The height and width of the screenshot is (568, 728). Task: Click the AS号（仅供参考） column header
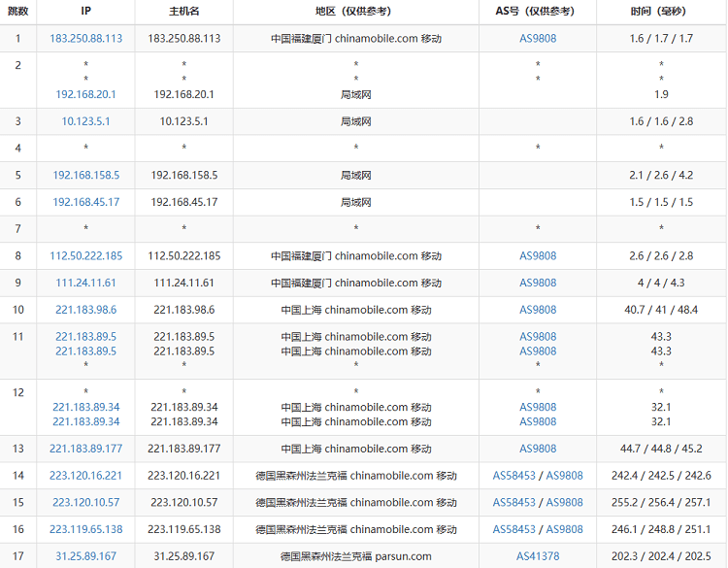click(538, 11)
